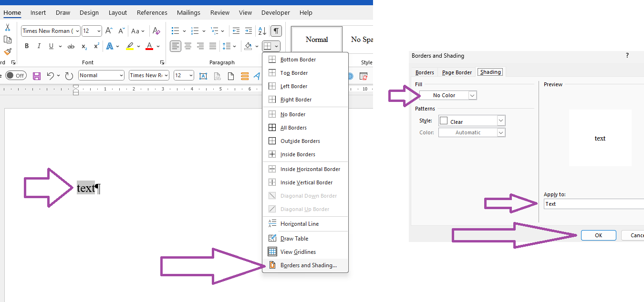Switch to Page Border tab in dialog
The height and width of the screenshot is (302, 644).
pos(457,72)
